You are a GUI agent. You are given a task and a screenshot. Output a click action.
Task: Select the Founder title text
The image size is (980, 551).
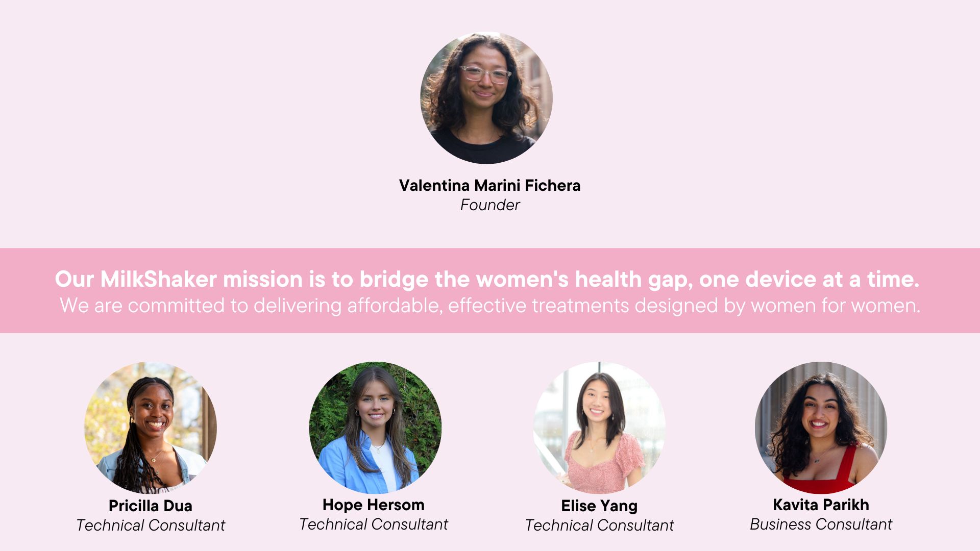pos(490,205)
